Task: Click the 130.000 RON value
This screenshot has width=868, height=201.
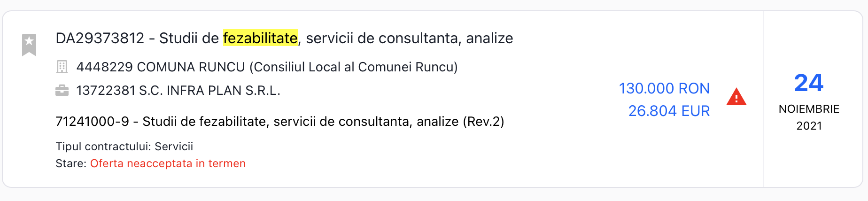Action: tap(664, 88)
